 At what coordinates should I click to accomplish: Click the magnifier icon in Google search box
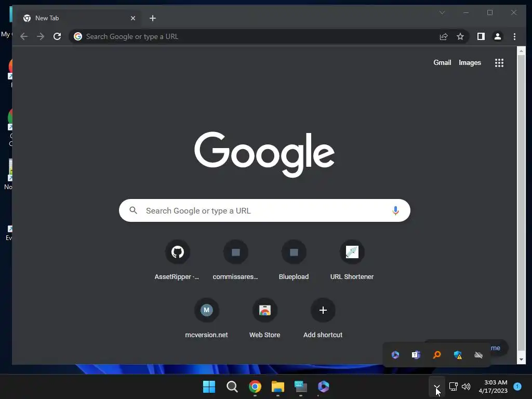134,210
